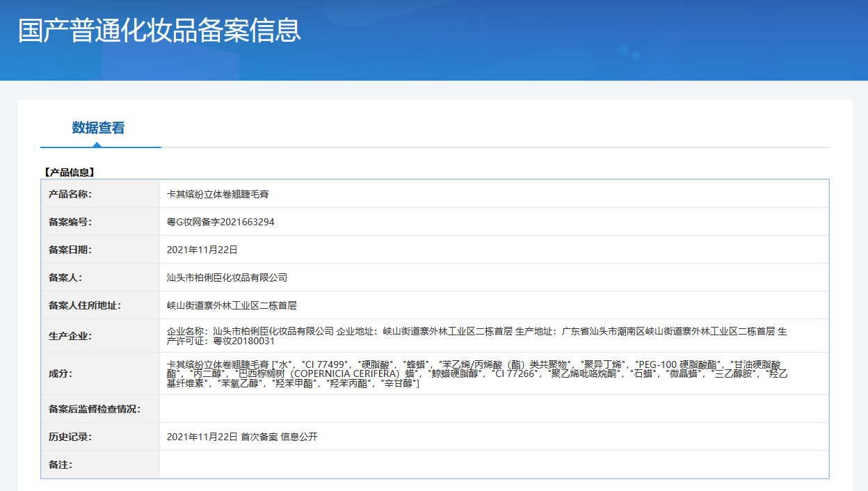Select filing number 粤G妆网备字2021663294
This screenshot has height=491, width=868.
[x=220, y=222]
